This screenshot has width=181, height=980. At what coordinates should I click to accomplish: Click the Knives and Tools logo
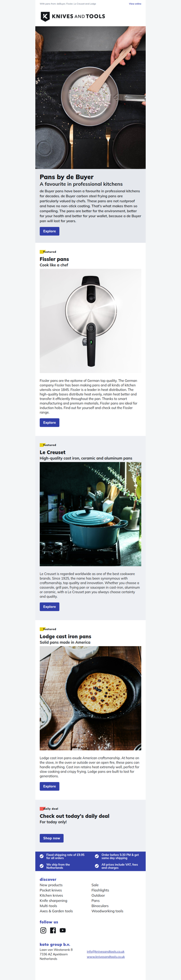click(x=73, y=16)
